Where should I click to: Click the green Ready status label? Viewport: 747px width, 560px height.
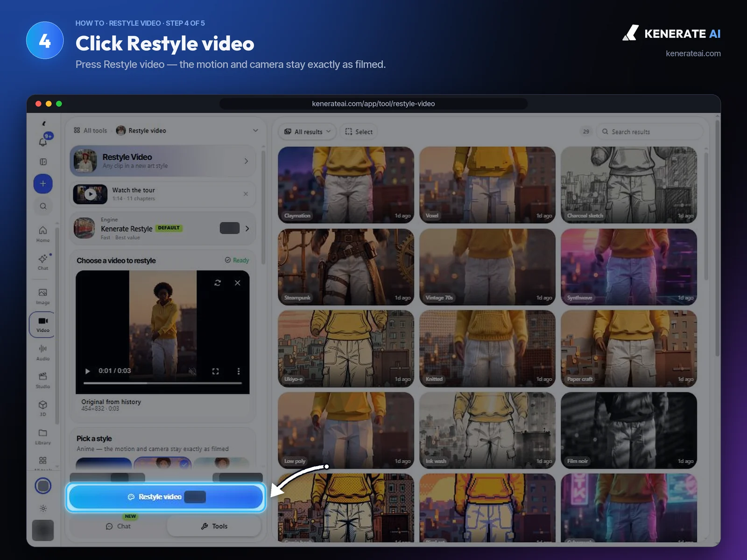[x=237, y=260]
